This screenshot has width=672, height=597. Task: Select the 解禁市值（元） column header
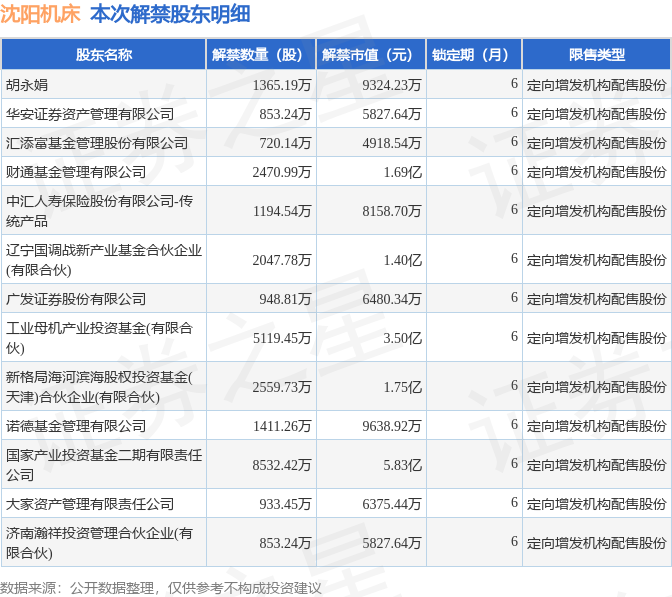tap(370, 55)
